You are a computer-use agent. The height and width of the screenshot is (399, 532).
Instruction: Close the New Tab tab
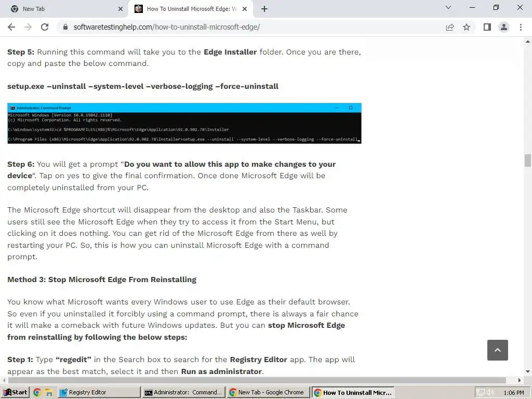[x=121, y=9]
